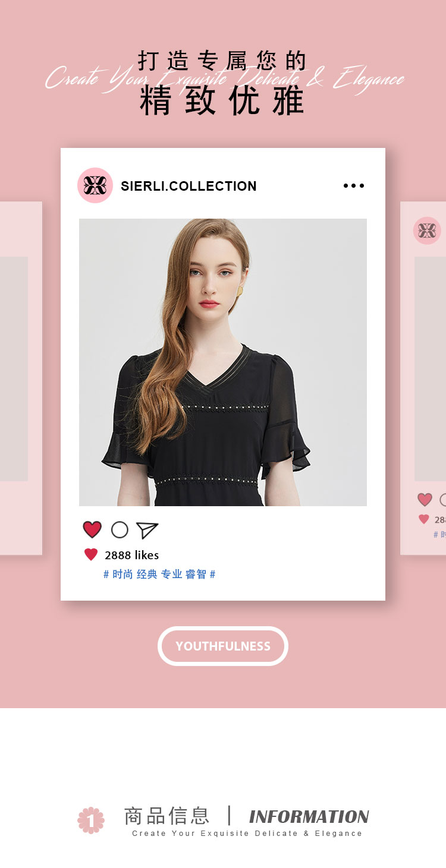Like the post with the large heart
The width and height of the screenshot is (446, 868).
(x=92, y=529)
